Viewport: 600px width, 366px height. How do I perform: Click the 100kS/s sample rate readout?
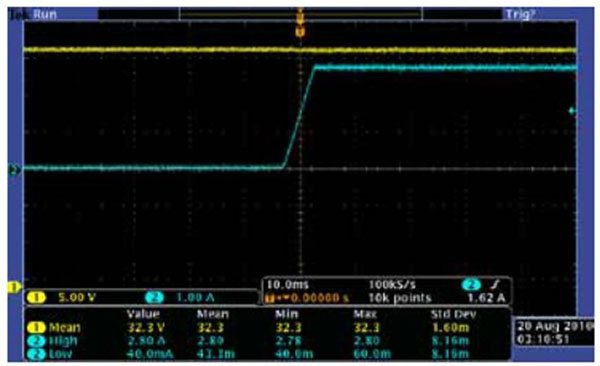[392, 285]
